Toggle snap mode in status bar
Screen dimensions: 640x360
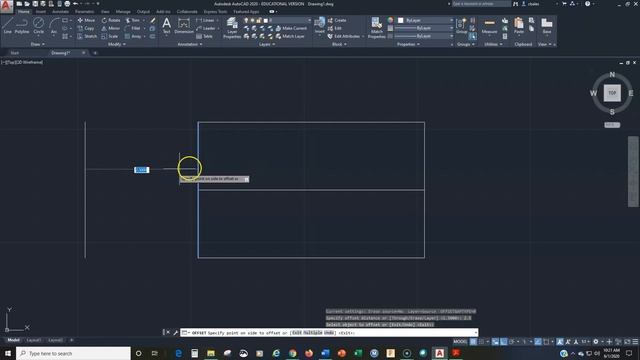[x=482, y=342]
